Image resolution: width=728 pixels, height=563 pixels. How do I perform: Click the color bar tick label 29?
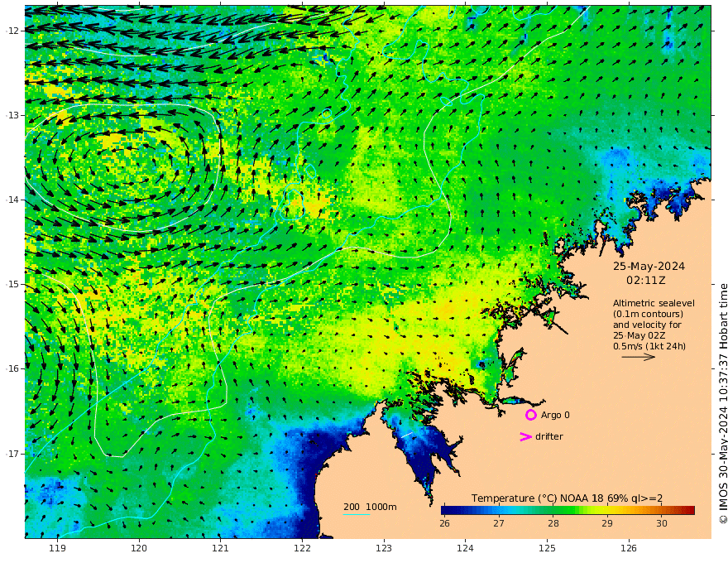coord(607,523)
